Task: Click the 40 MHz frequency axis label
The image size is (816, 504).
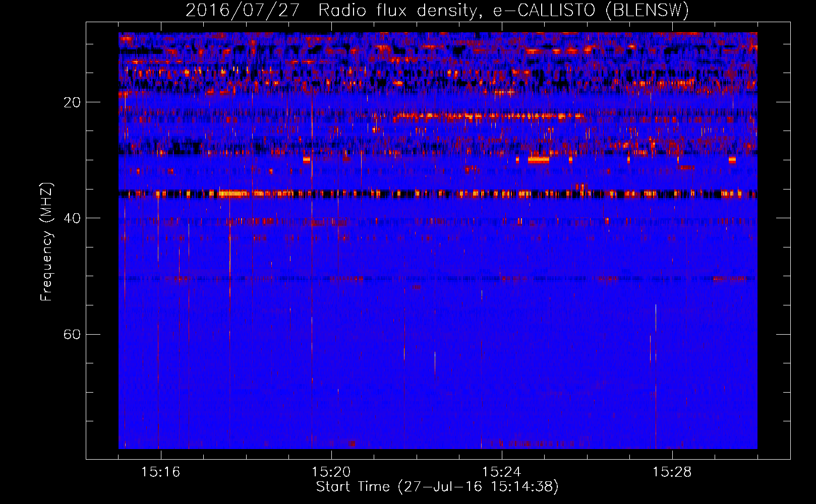Action: (72, 219)
